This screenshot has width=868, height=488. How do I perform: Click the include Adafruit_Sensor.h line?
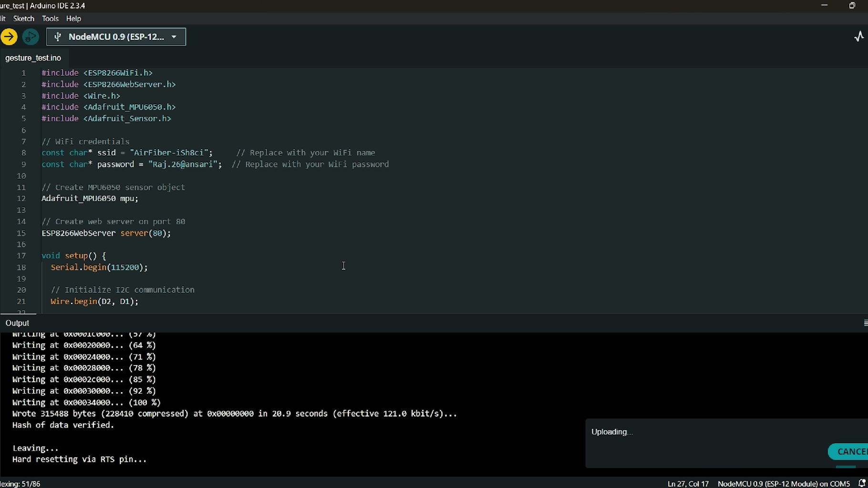(x=106, y=119)
